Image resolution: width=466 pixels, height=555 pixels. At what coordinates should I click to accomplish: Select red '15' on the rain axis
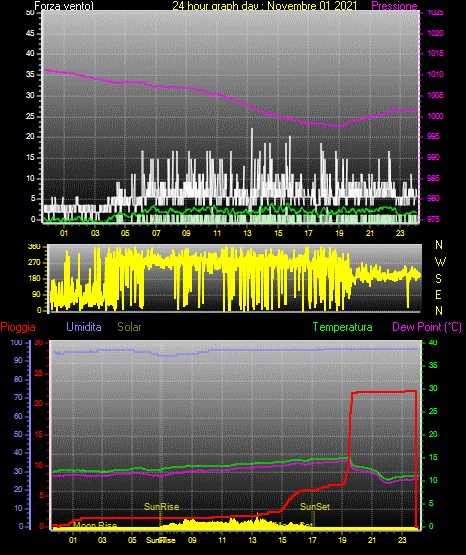(x=39, y=434)
